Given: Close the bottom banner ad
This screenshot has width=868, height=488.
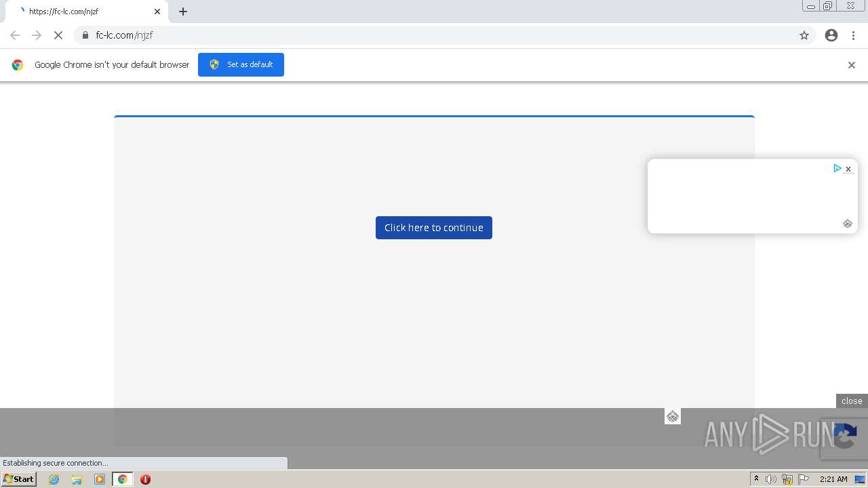Looking at the screenshot, I should point(852,401).
